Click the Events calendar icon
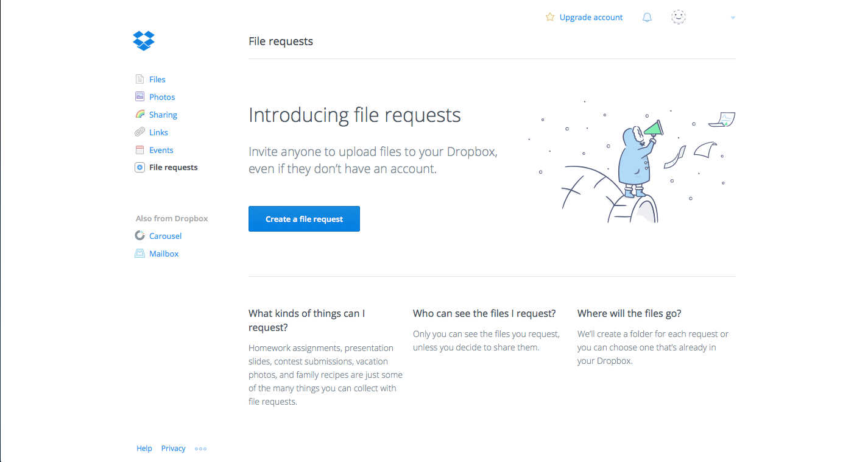This screenshot has width=868, height=462. [139, 150]
